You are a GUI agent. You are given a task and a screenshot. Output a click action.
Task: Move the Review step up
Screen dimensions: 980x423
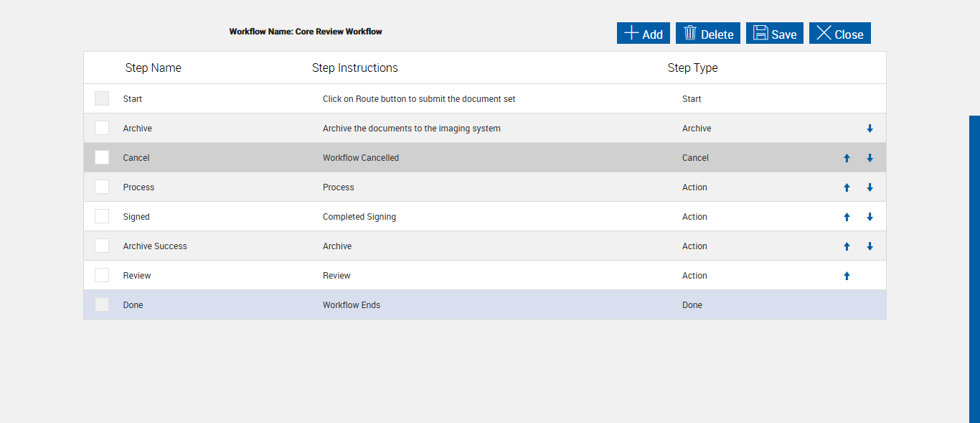click(x=847, y=276)
